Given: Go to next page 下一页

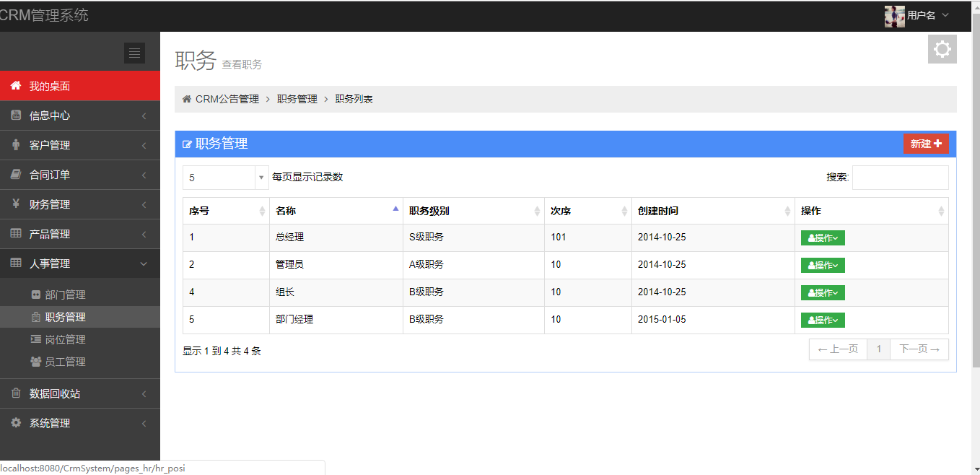Looking at the screenshot, I should pyautogui.click(x=919, y=349).
